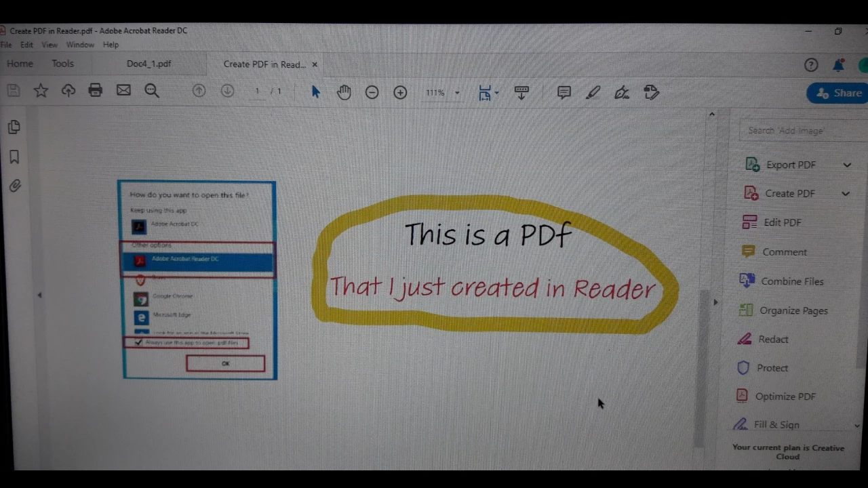This screenshot has height=488, width=868.
Task: Click the stamp tool icon
Action: click(x=651, y=92)
